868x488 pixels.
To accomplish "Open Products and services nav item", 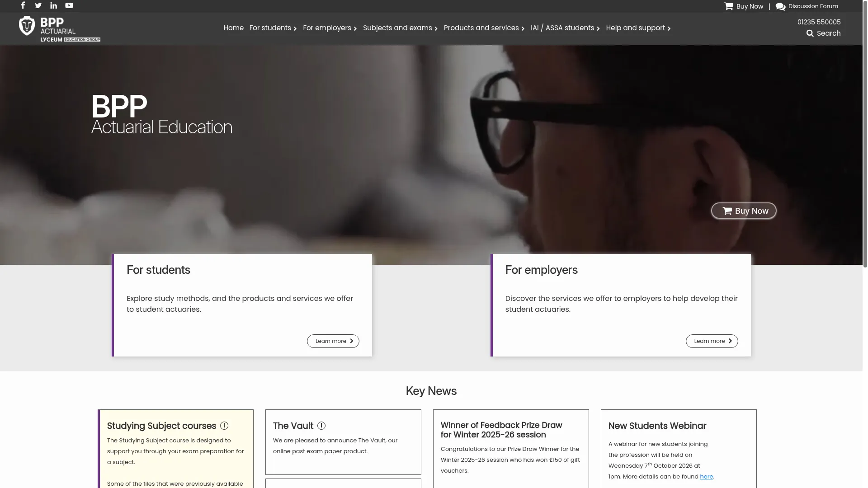I will [481, 28].
